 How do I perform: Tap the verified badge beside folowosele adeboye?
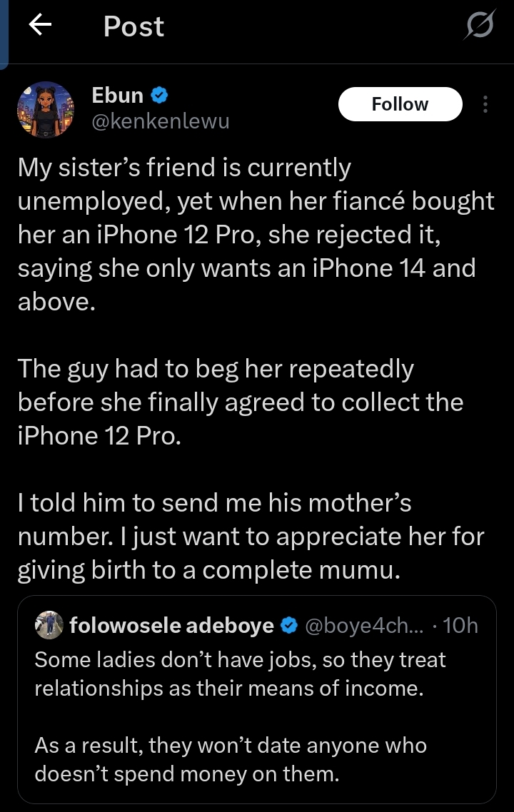pos(289,626)
